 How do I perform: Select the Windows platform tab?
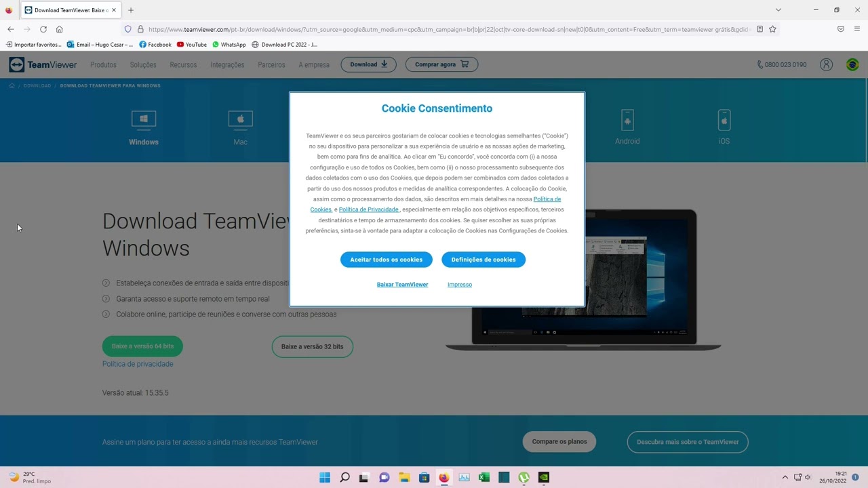tap(144, 128)
